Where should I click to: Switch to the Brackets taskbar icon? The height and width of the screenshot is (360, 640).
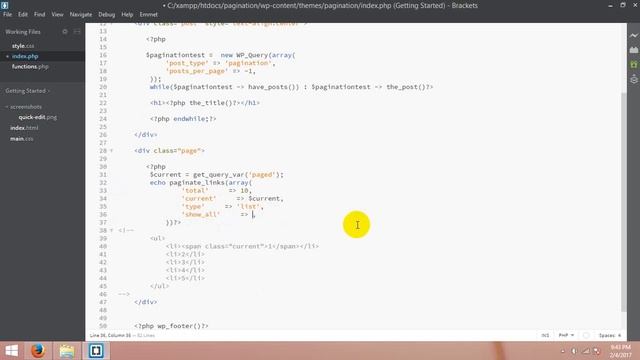96,351
